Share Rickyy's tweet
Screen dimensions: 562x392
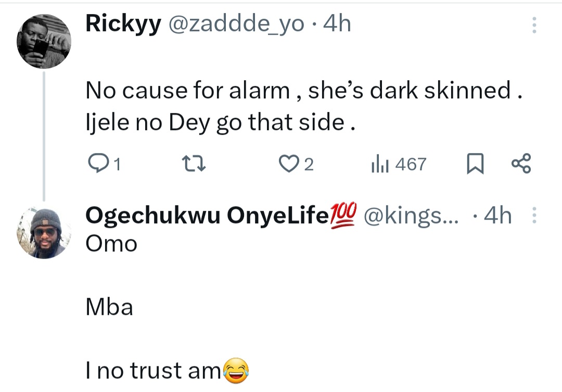[x=521, y=164]
